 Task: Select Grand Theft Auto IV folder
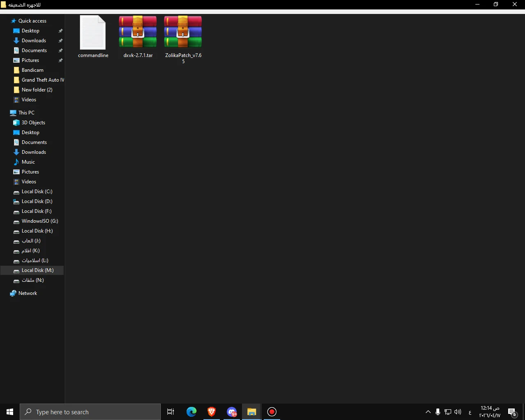pyautogui.click(x=43, y=80)
